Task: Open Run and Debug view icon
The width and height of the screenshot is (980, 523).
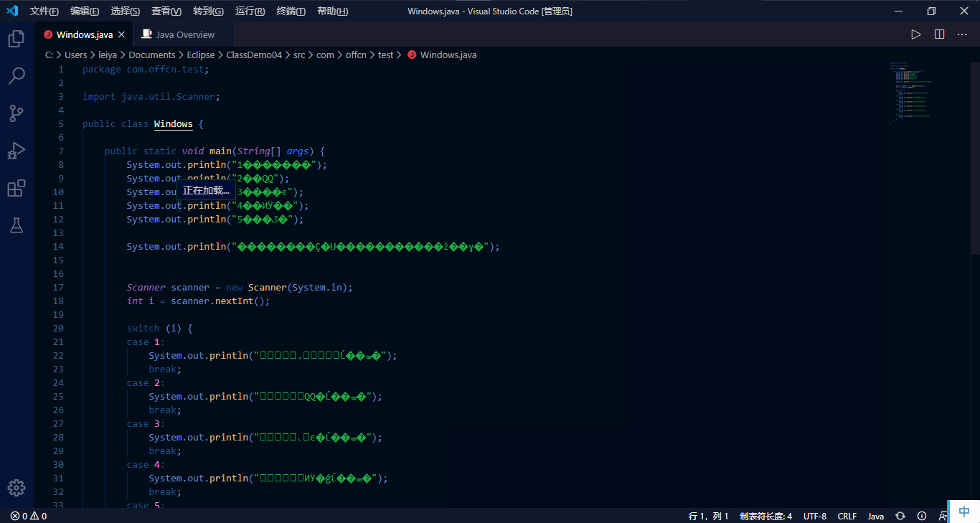Action: 16,151
